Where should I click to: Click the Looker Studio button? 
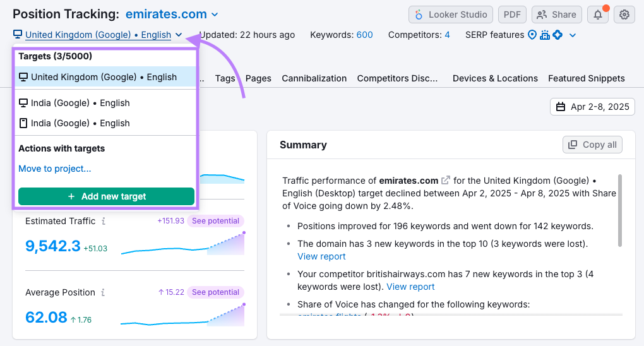[451, 15]
